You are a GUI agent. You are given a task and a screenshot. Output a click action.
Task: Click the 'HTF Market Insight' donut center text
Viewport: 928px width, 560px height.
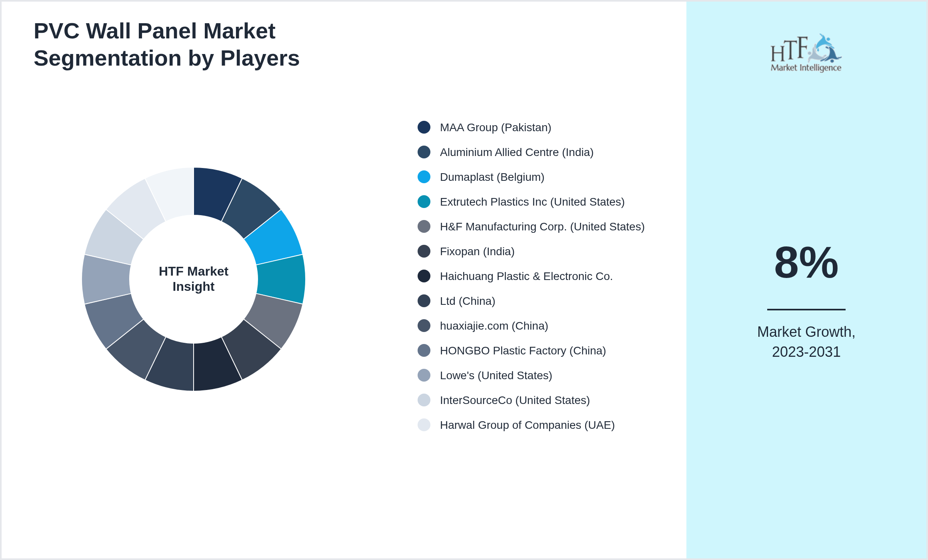click(194, 279)
